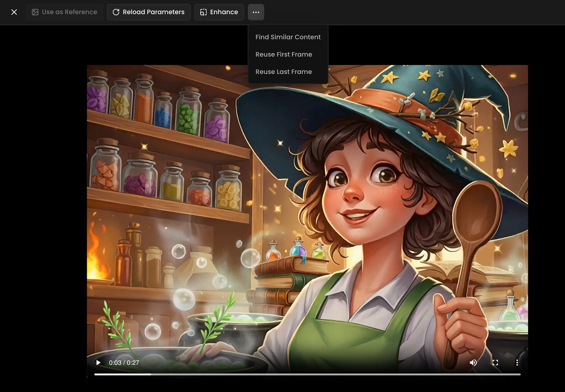Click the frame-selection icon on the Enhance button
The width and height of the screenshot is (565, 392).
click(204, 12)
